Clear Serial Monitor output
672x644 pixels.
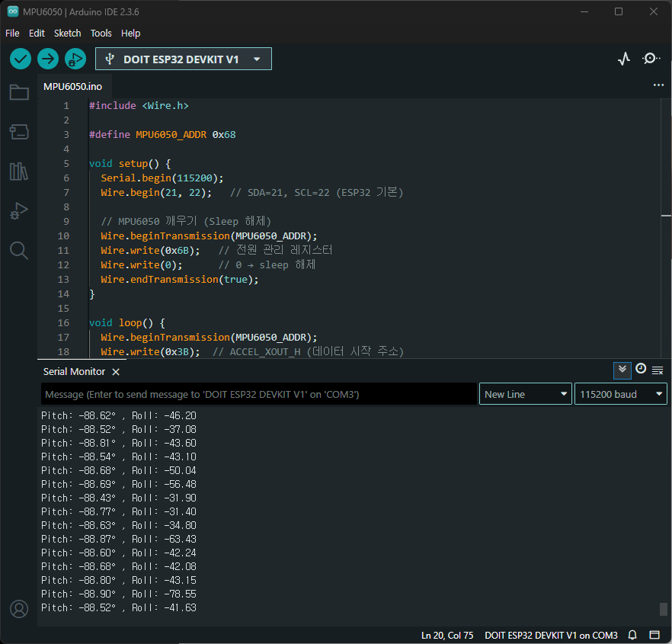[x=658, y=370]
